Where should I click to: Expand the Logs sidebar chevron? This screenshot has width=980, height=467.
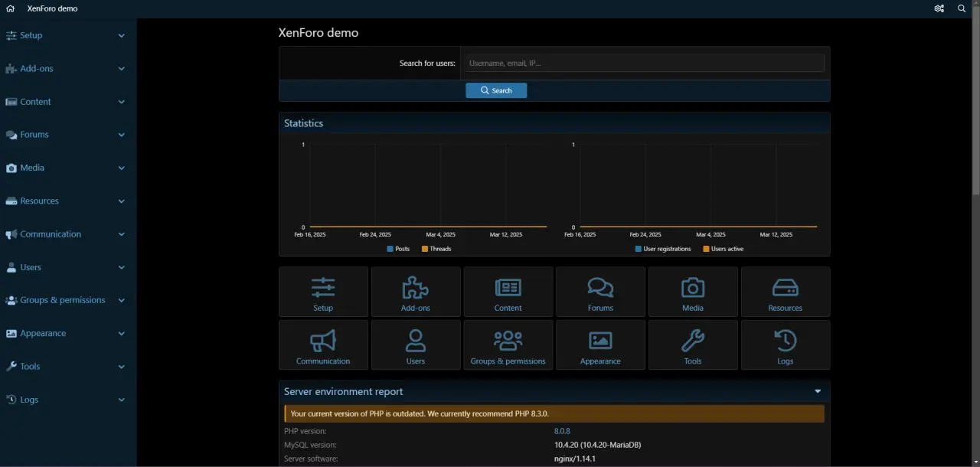[122, 400]
